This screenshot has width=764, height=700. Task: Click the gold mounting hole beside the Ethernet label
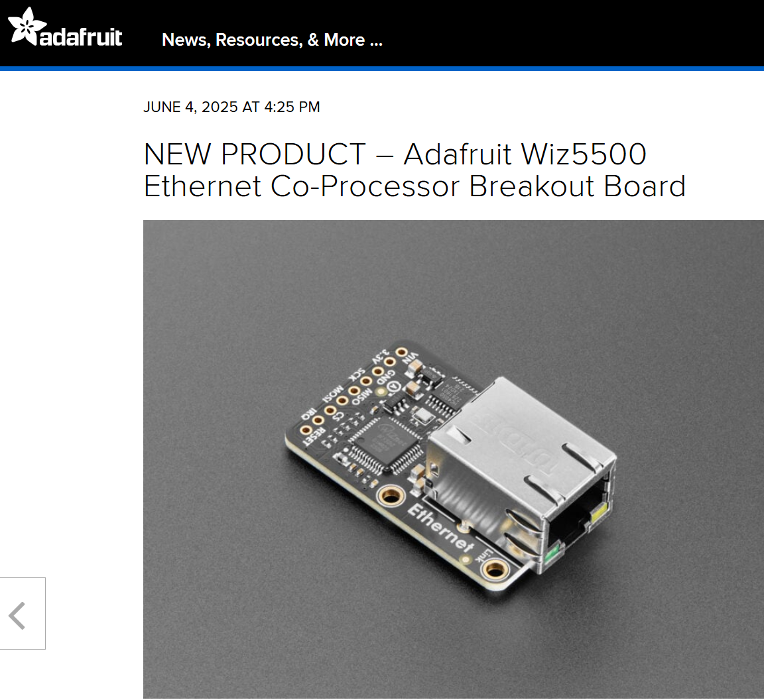(390, 496)
